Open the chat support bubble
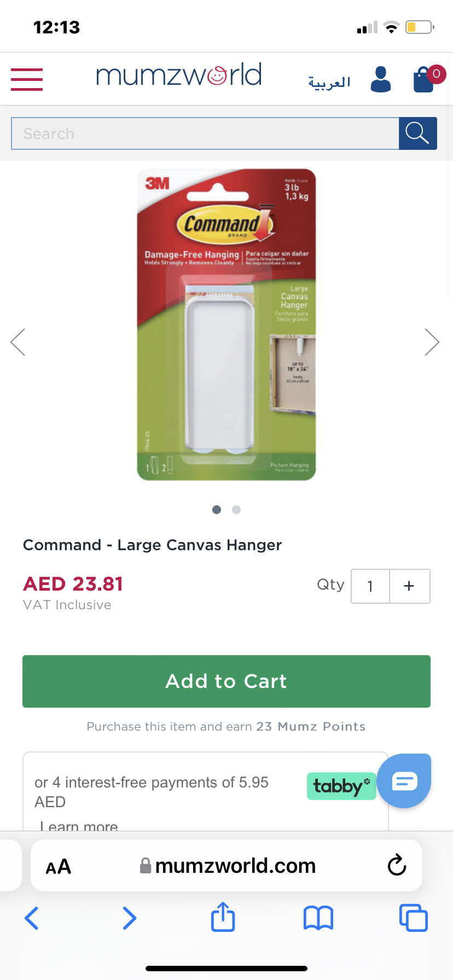The height and width of the screenshot is (980, 453). [x=404, y=781]
